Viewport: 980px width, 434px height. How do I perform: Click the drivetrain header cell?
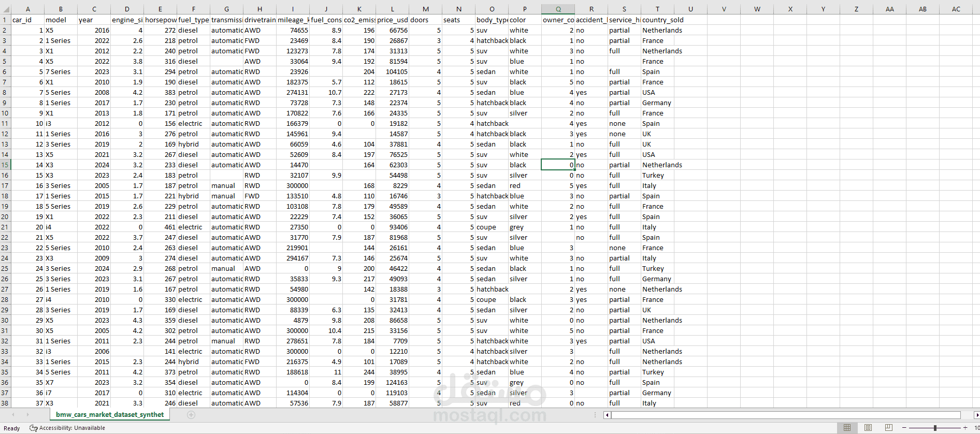click(260, 20)
